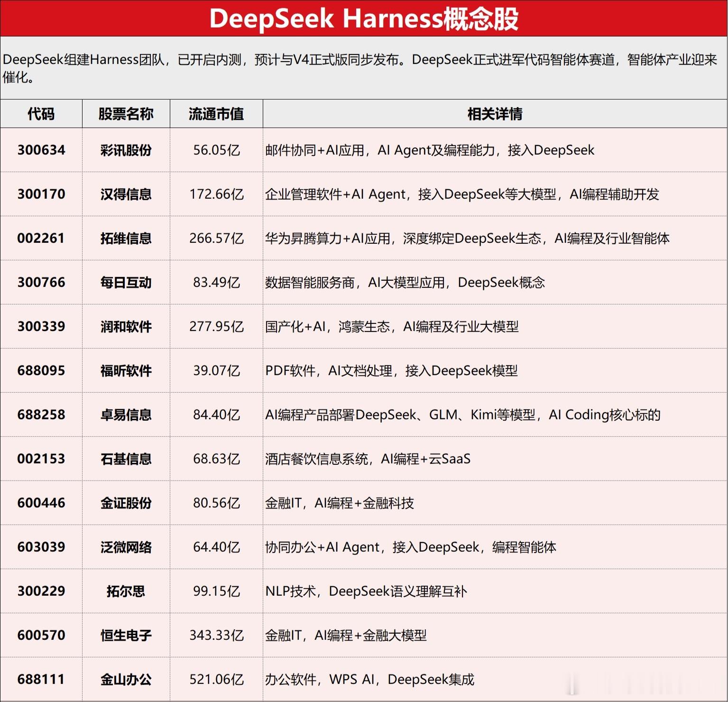The height and width of the screenshot is (702, 728).
Task: Select market value "80.56亿"
Action: point(217,503)
